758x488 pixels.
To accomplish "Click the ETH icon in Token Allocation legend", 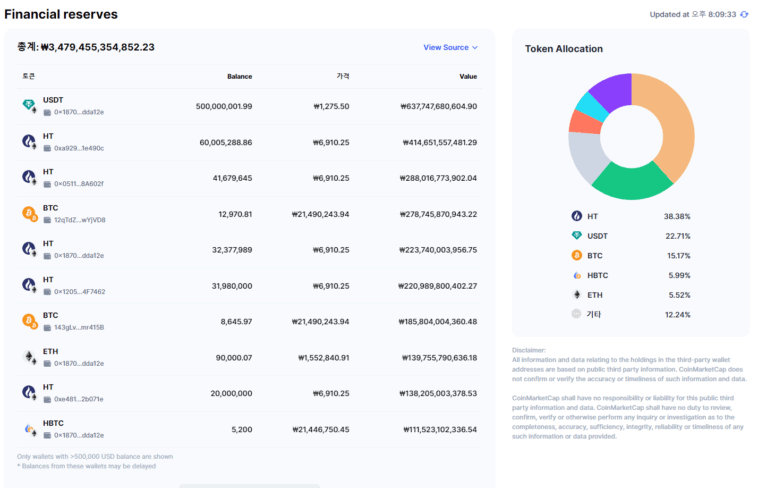I will pyautogui.click(x=577, y=295).
